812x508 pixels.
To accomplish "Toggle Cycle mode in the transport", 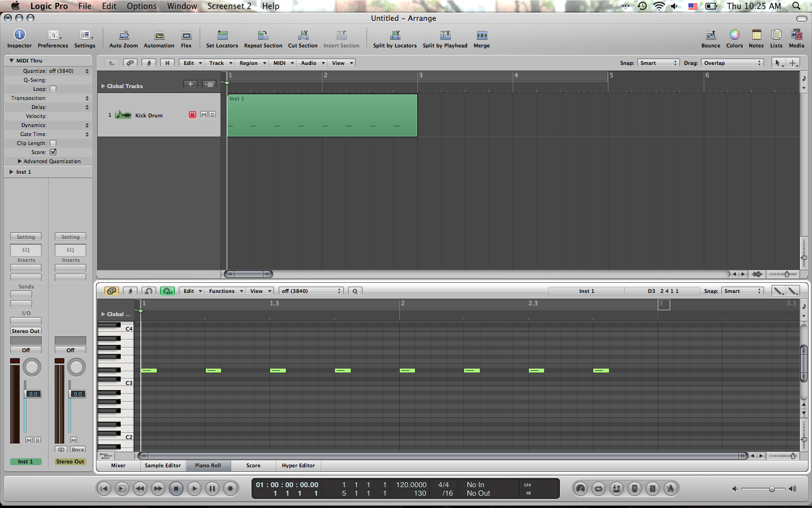I will [x=598, y=489].
